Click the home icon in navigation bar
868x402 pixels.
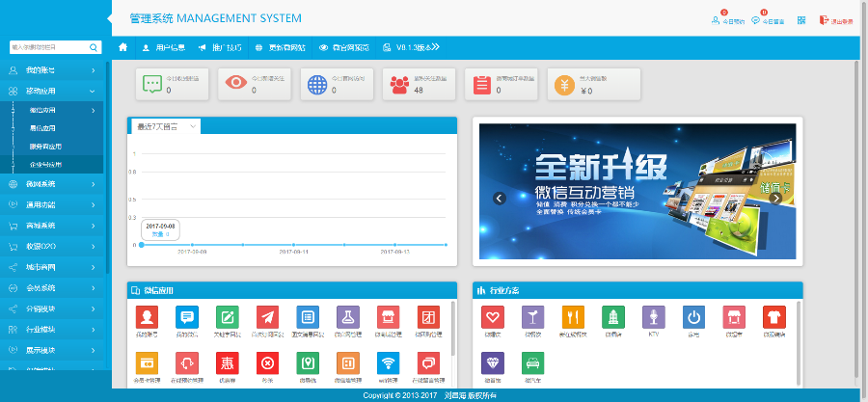pos(122,47)
